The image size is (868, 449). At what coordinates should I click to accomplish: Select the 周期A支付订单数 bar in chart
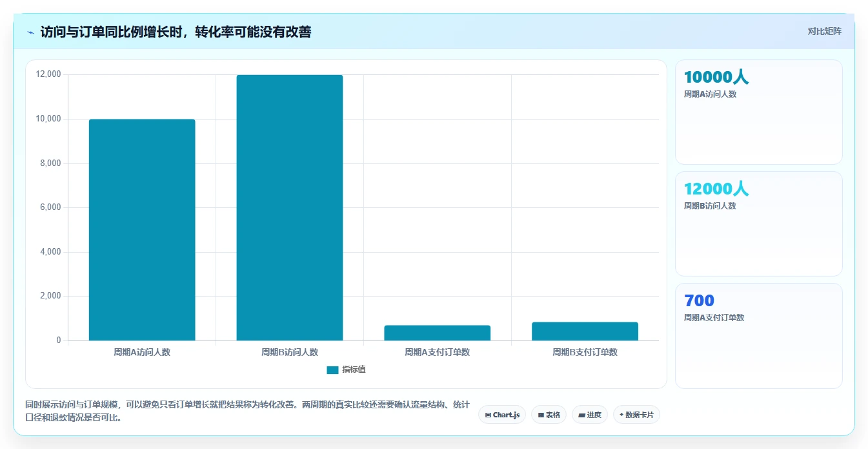click(x=438, y=333)
